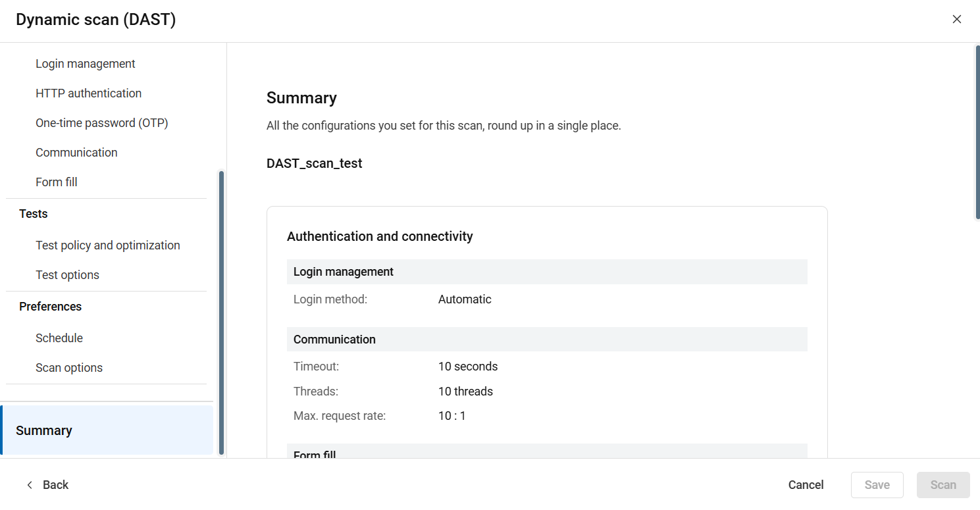This screenshot has height=510, width=980.
Task: Navigate to Form fill section
Action: (x=57, y=182)
